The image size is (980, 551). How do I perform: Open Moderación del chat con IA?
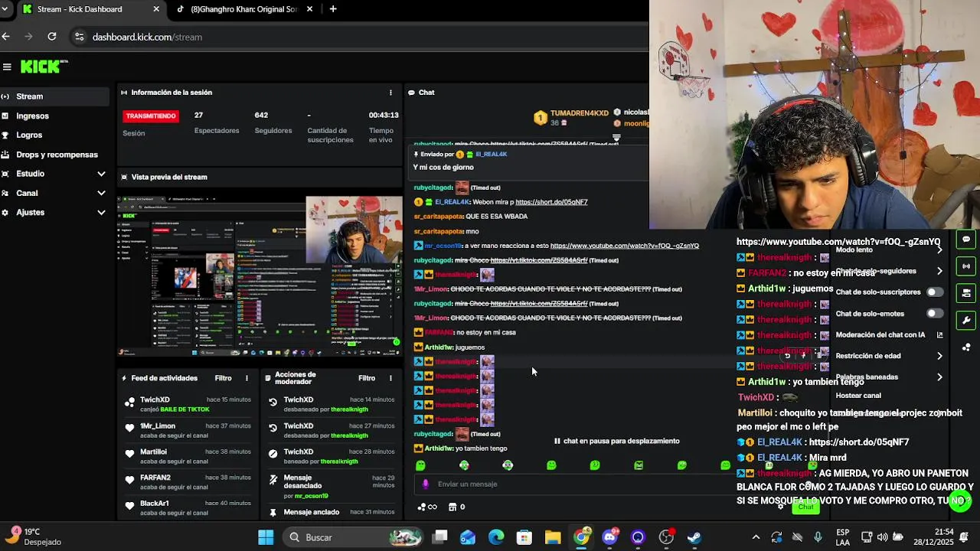(x=888, y=335)
